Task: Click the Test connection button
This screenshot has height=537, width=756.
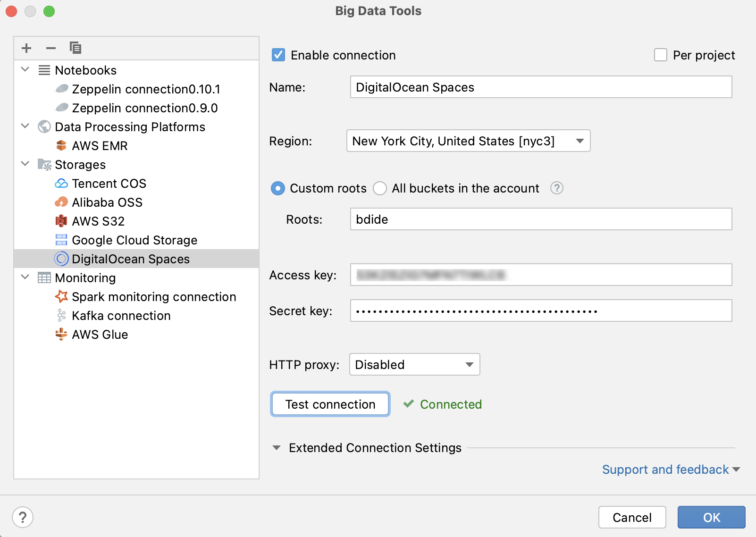Action: point(330,404)
